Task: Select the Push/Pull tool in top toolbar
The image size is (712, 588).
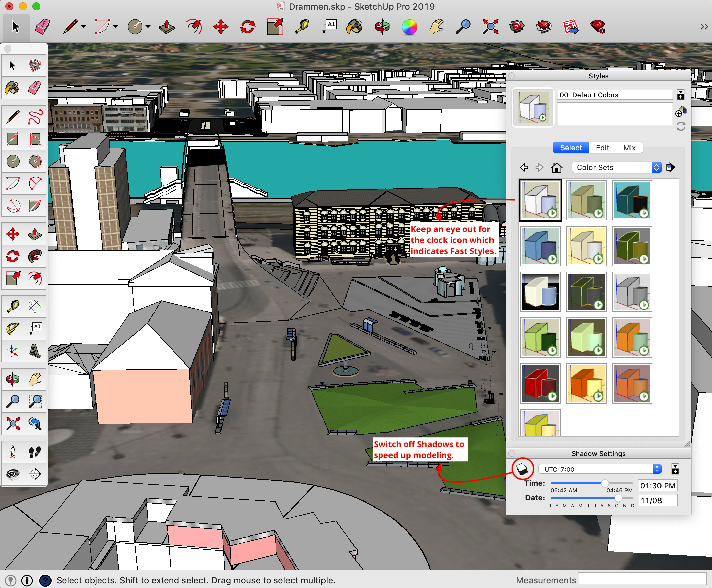Action: pyautogui.click(x=167, y=26)
